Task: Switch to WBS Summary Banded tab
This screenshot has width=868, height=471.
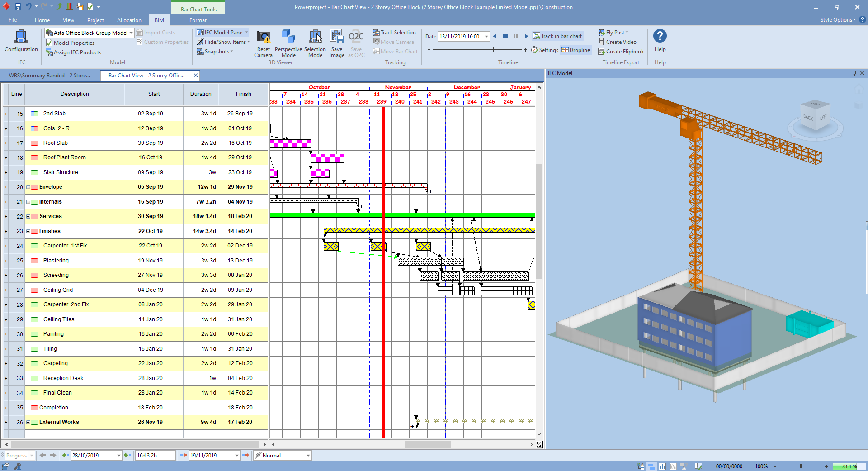Action: pos(49,76)
